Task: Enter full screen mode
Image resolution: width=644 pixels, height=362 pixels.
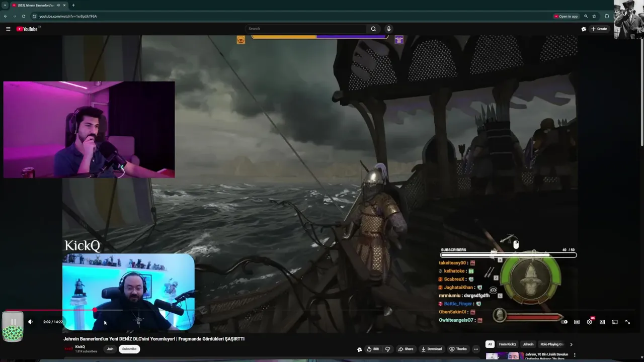Action: [x=627, y=322]
